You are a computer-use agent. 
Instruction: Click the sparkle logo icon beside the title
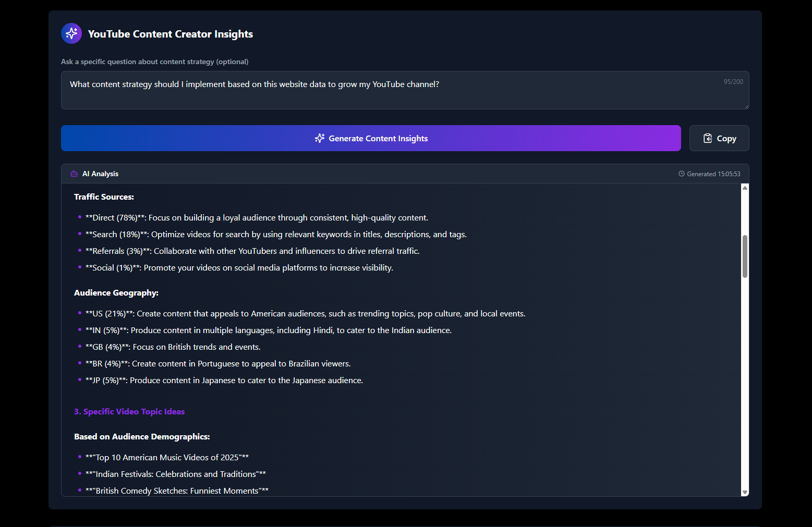pyautogui.click(x=71, y=33)
